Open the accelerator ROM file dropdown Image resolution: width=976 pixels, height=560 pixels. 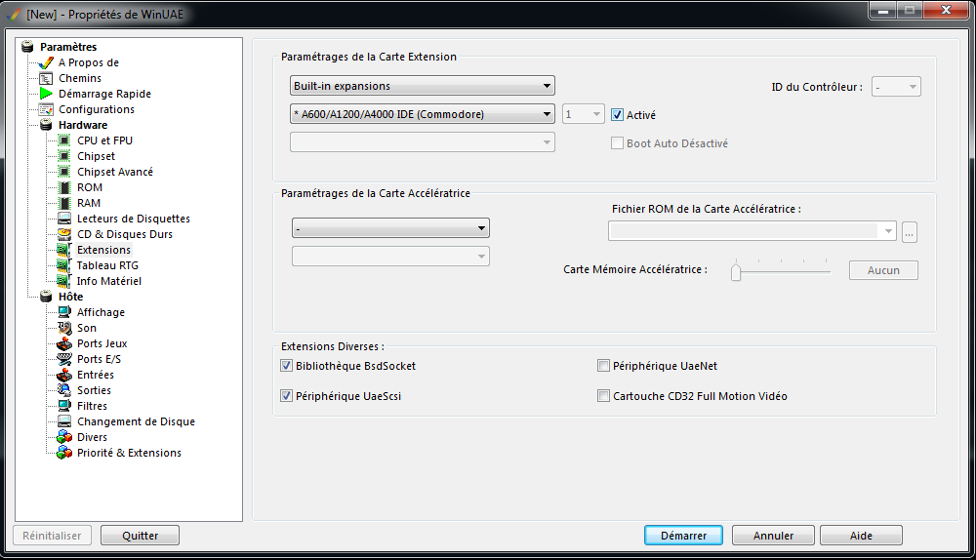click(x=752, y=231)
